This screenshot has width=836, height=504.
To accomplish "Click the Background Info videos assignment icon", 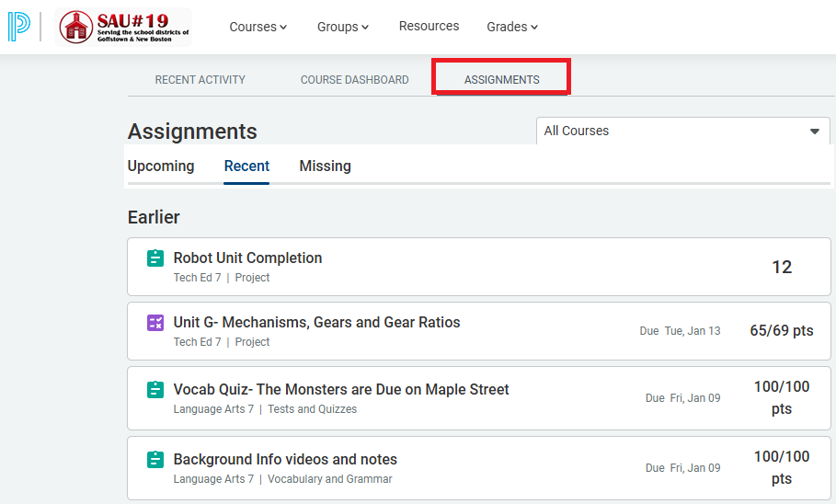I will pyautogui.click(x=155, y=460).
